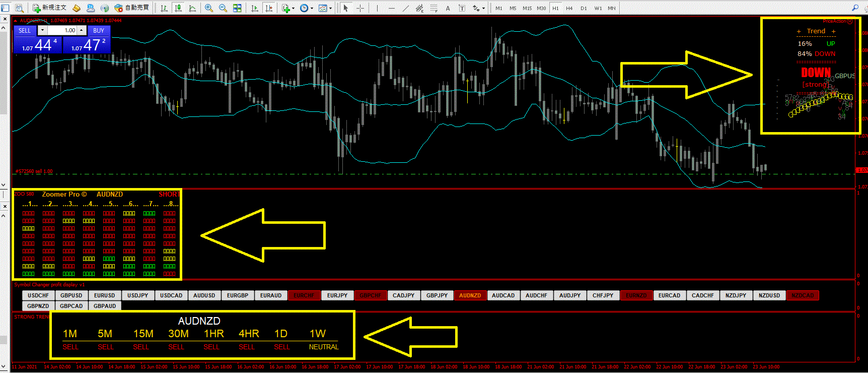Screen dimensions: 868x373
Task: Switch chart symbol to USDJPY
Action: pos(138,295)
